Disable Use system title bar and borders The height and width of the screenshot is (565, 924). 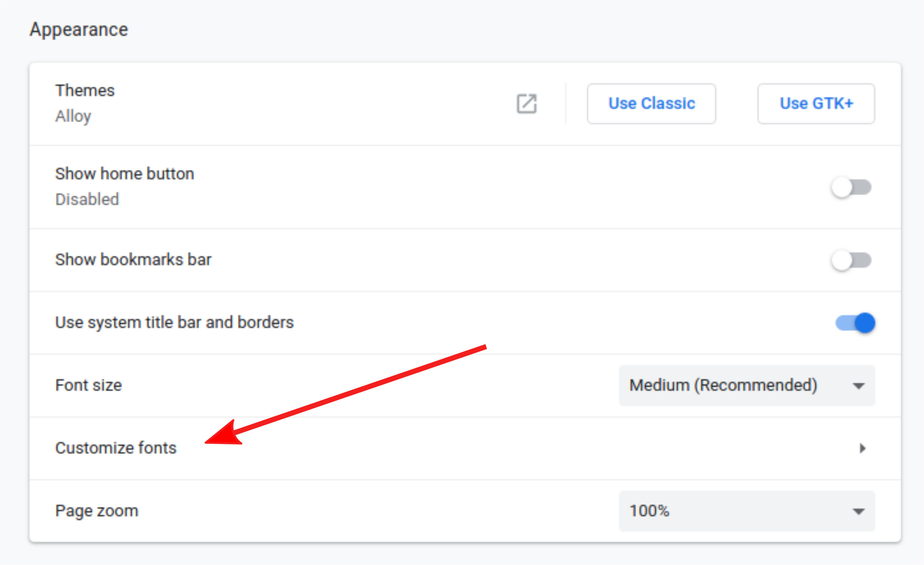tap(855, 323)
